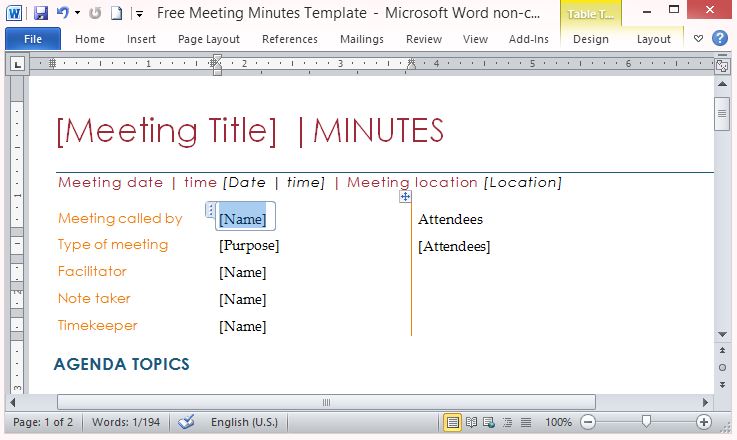Open the Page Layout tab
The width and height of the screenshot is (737, 440).
[209, 39]
